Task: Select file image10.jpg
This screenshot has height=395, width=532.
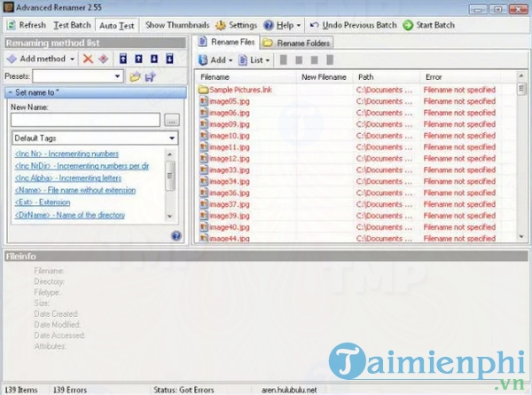Action: [356, 136]
